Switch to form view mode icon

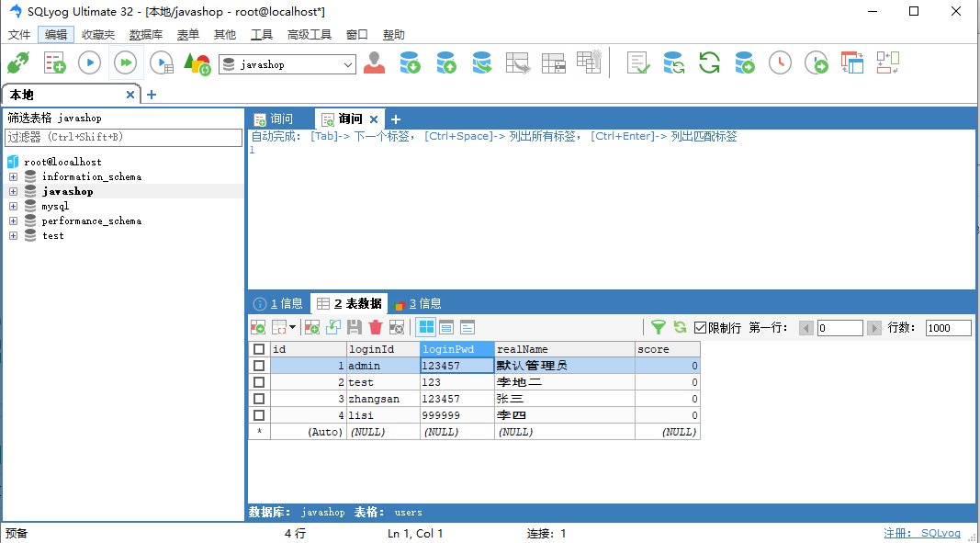(x=446, y=326)
